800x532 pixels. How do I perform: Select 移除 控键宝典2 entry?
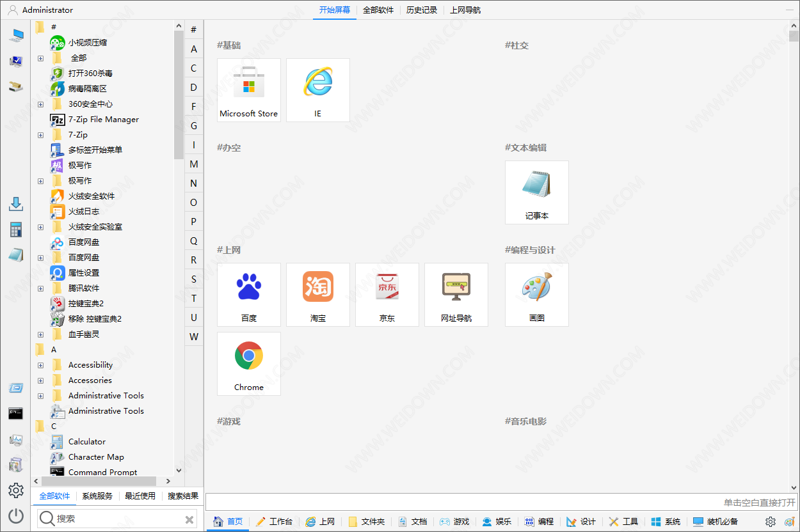pyautogui.click(x=86, y=319)
